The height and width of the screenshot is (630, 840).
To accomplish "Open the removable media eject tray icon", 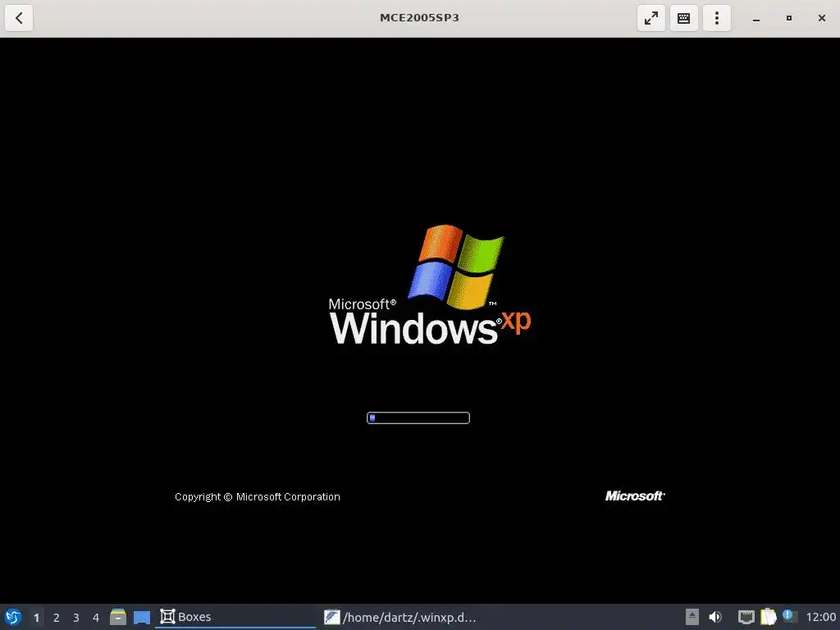I will click(x=692, y=617).
